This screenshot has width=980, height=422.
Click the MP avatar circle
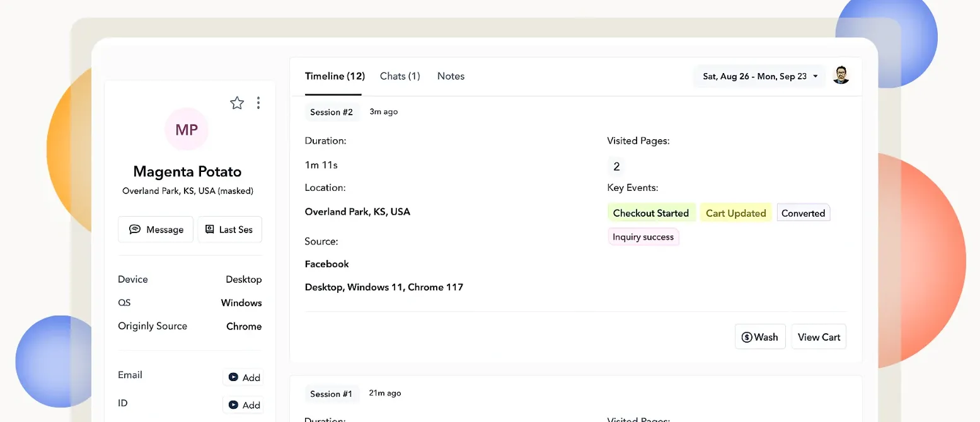pos(187,129)
